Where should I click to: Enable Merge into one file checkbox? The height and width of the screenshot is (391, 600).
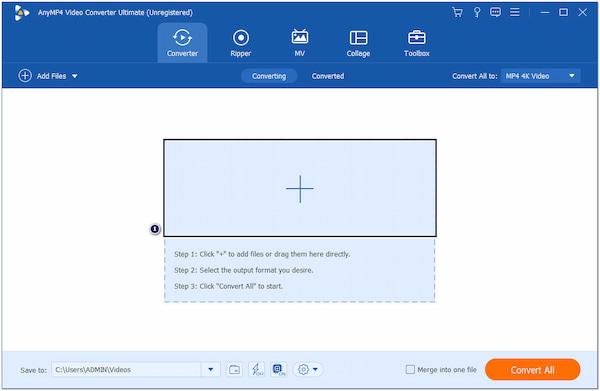pyautogui.click(x=410, y=370)
